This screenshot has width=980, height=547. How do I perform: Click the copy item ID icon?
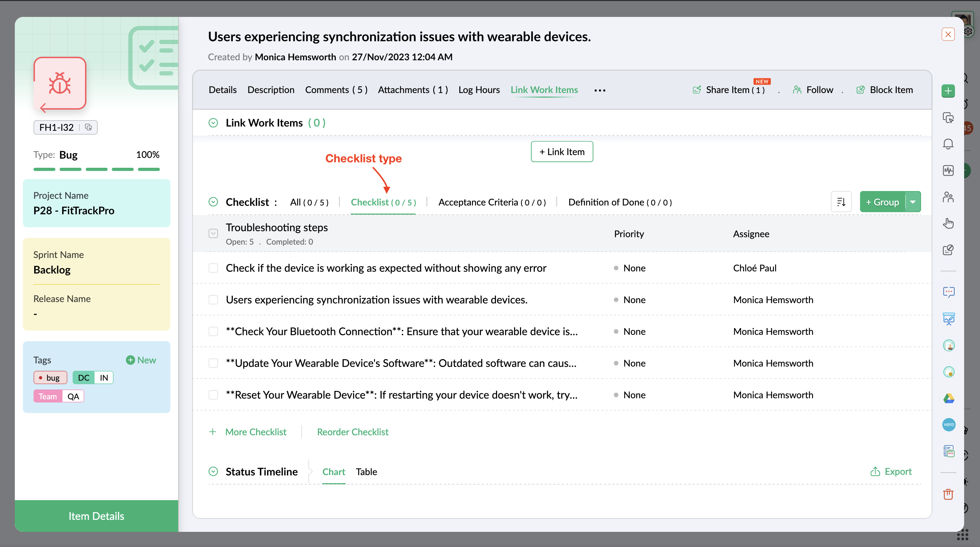89,127
